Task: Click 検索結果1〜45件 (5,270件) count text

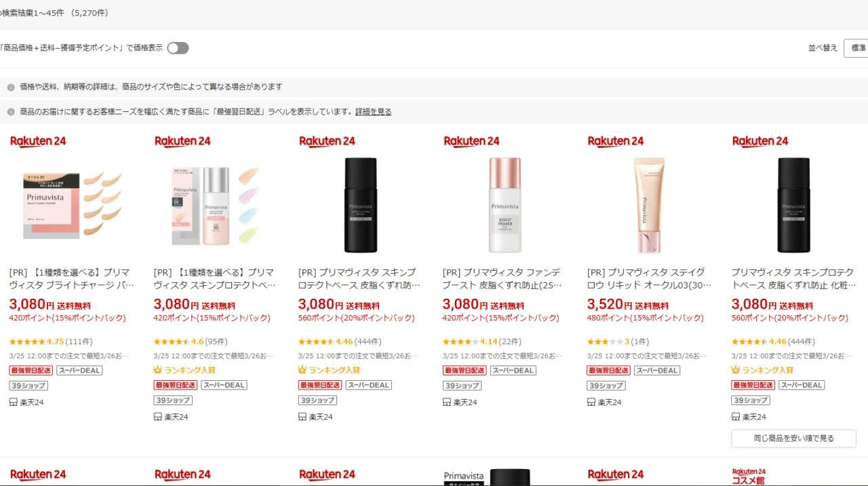Action: pos(54,13)
